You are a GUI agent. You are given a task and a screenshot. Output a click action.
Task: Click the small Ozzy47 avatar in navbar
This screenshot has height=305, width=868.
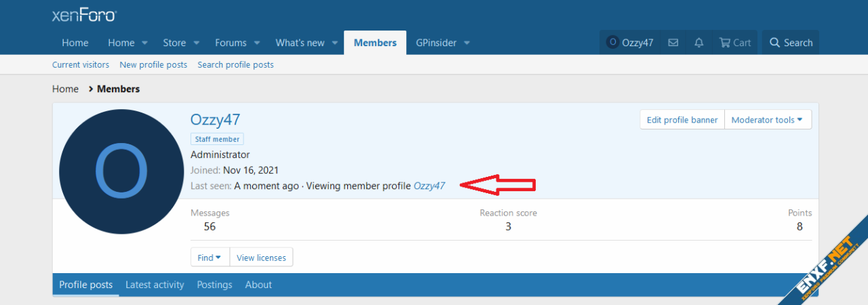tap(612, 43)
